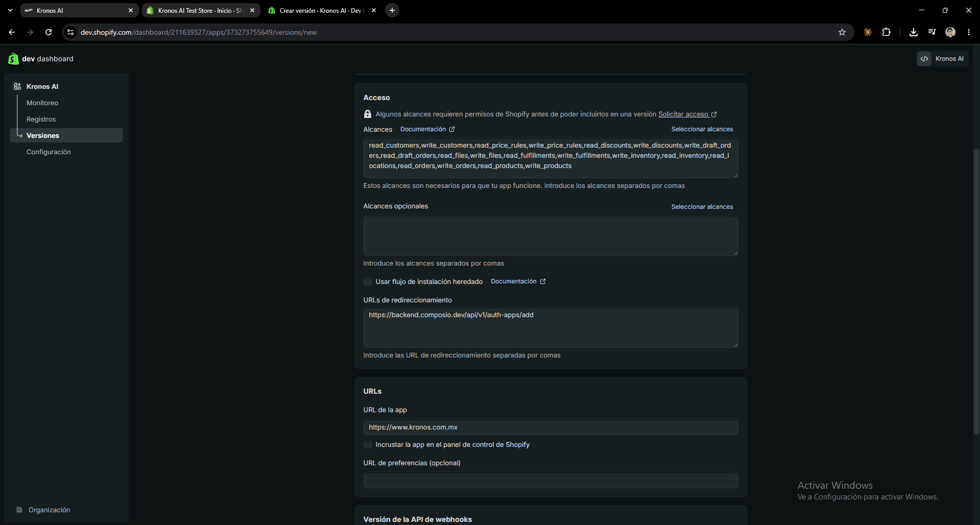Close the Crear versión tab

pyautogui.click(x=374, y=10)
